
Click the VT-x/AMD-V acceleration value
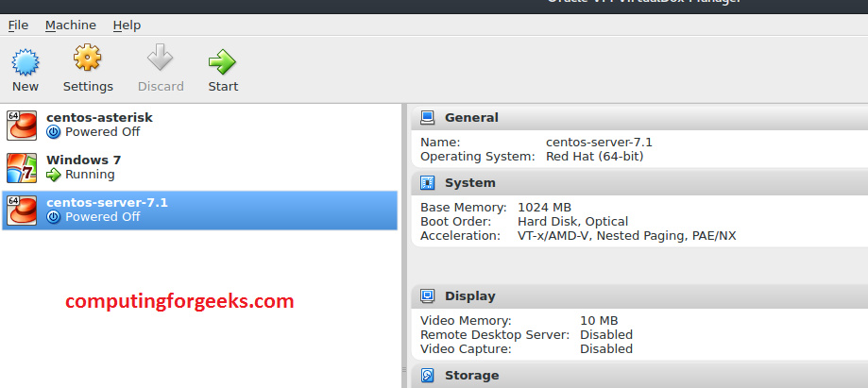pyautogui.click(x=626, y=236)
